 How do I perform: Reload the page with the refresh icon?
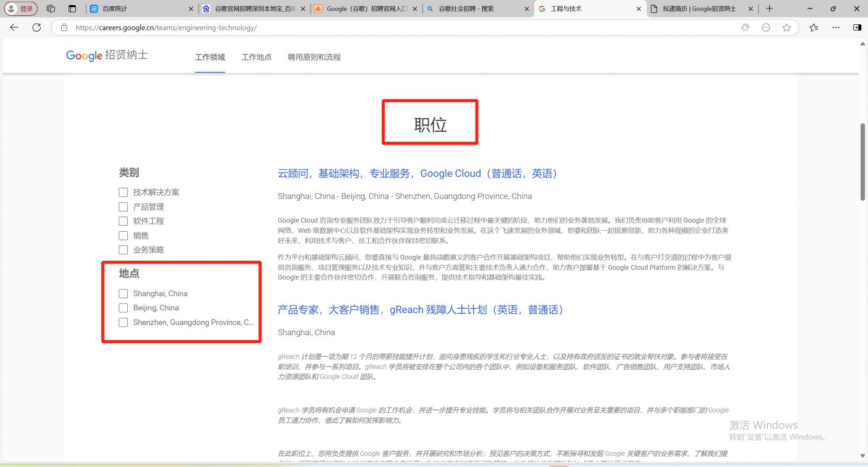click(x=37, y=27)
